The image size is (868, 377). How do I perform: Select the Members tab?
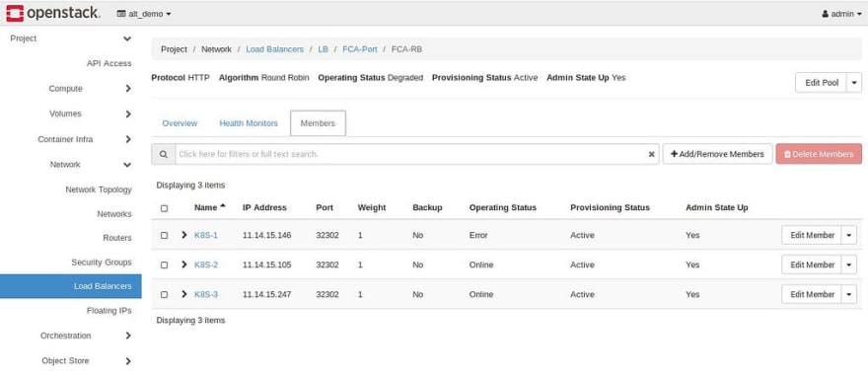point(318,123)
